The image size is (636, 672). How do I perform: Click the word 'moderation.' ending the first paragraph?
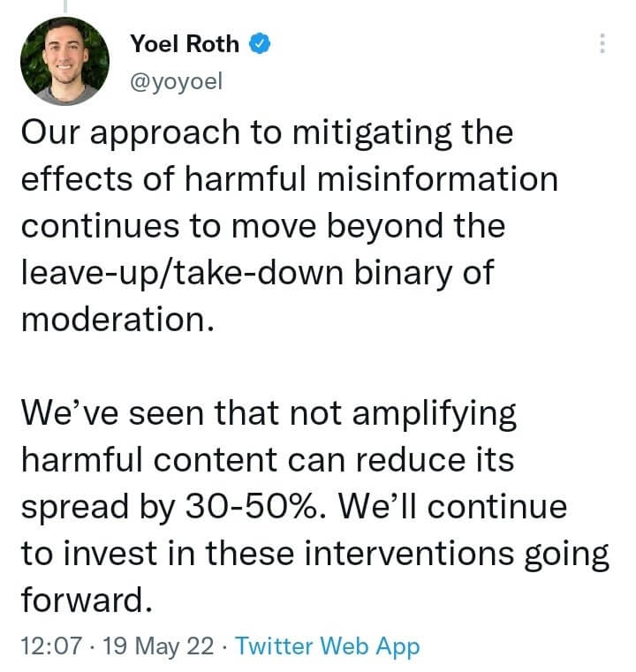tap(117, 320)
